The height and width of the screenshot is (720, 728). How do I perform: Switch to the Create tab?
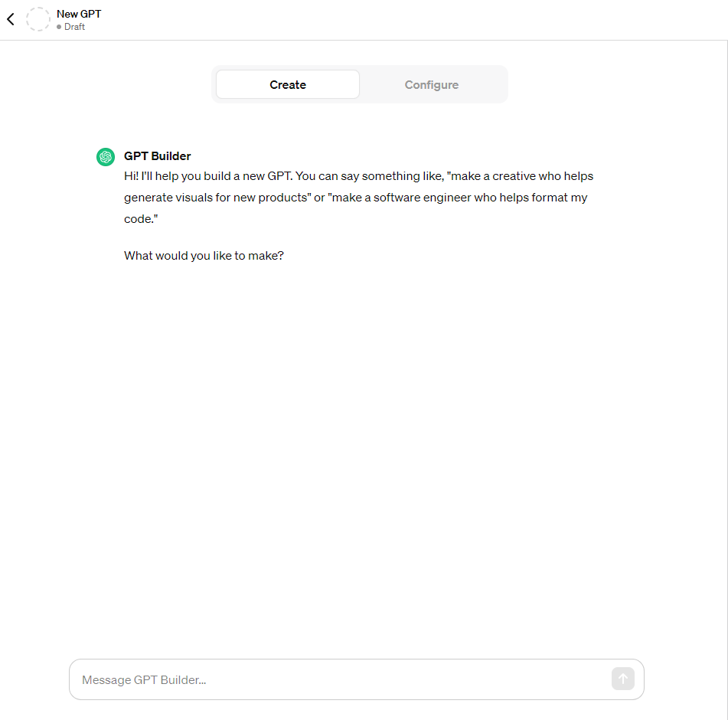coord(288,84)
